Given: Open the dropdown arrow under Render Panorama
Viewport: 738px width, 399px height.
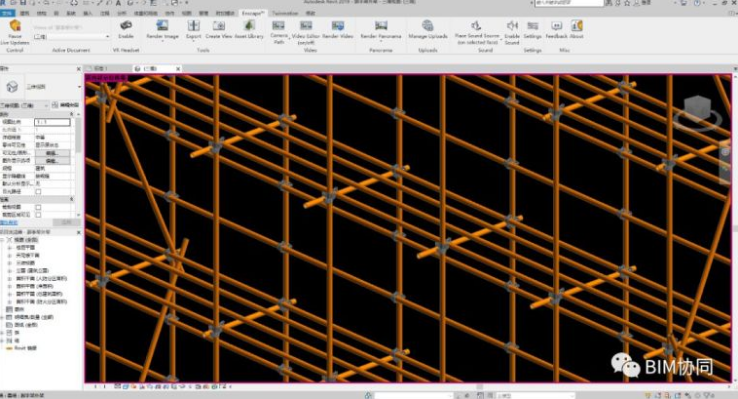Looking at the screenshot, I should point(381,41).
